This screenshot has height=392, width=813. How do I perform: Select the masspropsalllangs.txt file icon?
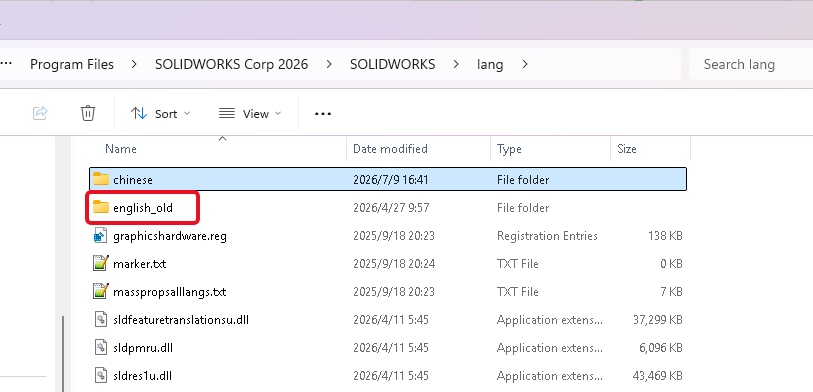tap(100, 291)
